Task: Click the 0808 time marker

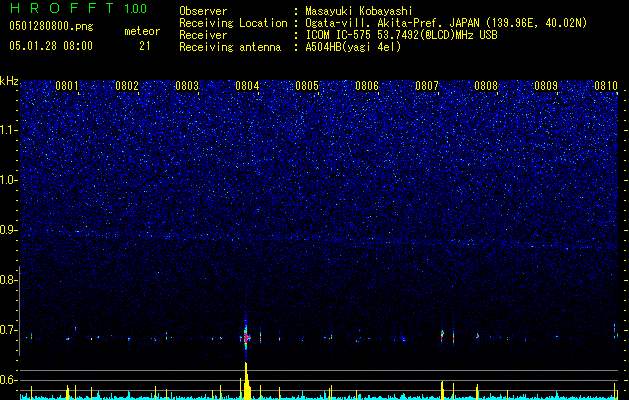Action: click(486, 86)
